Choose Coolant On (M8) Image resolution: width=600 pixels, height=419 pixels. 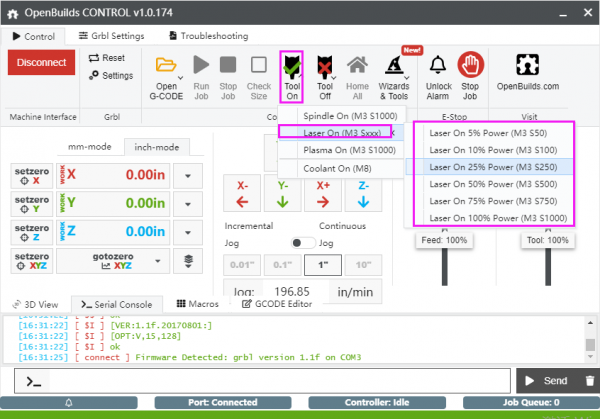[x=341, y=168]
